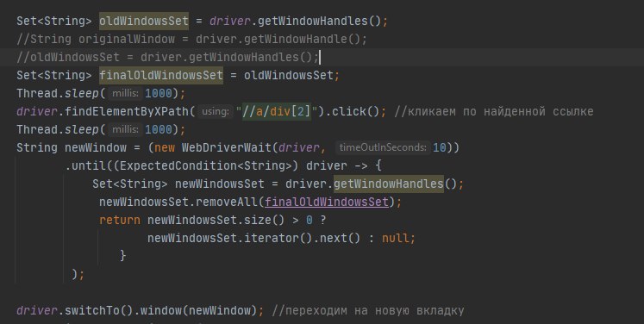Viewport: 644px width, 324px height.
Task: Click the closing brace of lambda body
Action: [122, 255]
